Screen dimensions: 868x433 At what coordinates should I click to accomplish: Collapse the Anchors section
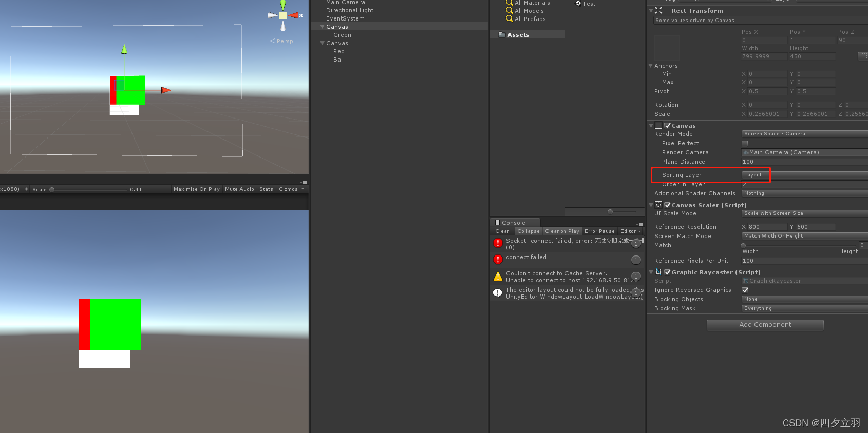(x=650, y=66)
